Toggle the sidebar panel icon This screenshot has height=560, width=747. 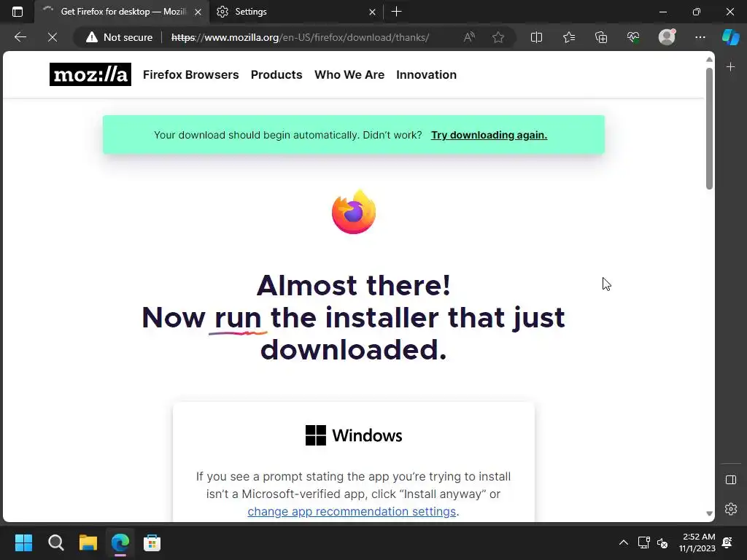click(x=731, y=480)
